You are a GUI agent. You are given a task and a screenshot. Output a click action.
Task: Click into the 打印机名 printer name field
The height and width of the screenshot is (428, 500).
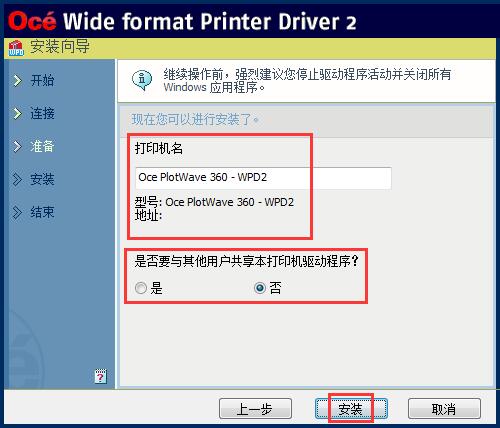tap(263, 178)
